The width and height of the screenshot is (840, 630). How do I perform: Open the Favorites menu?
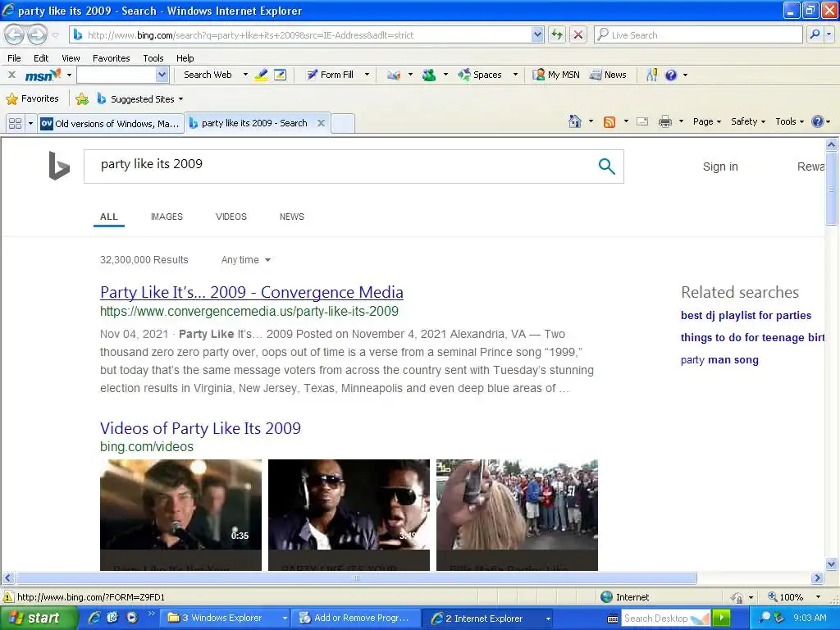(x=111, y=58)
